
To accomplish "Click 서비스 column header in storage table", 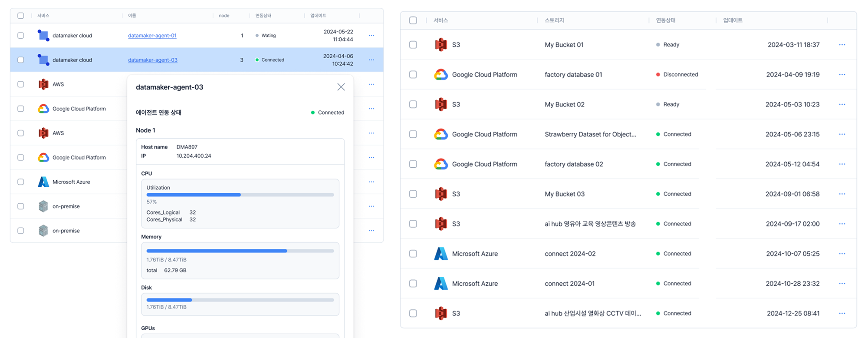I will coord(441,20).
